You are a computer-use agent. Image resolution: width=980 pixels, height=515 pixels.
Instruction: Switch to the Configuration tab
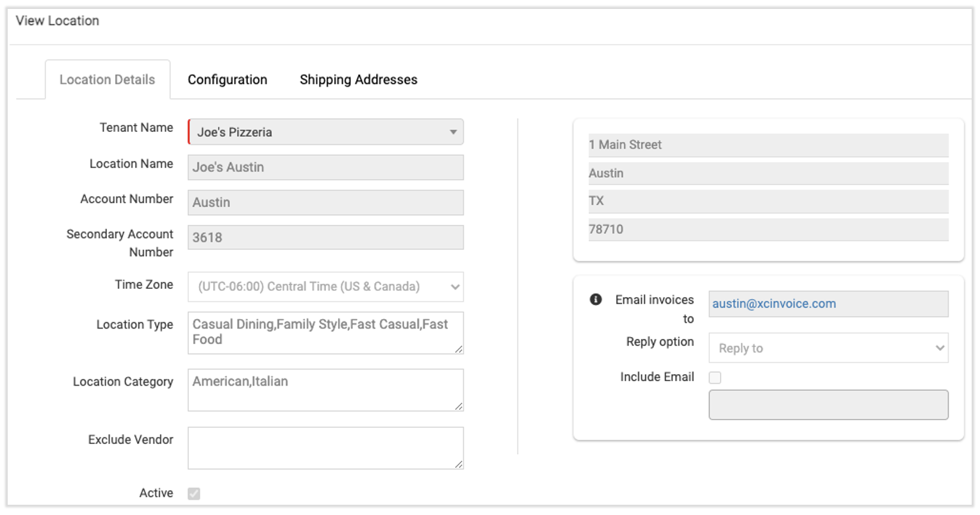click(x=227, y=79)
